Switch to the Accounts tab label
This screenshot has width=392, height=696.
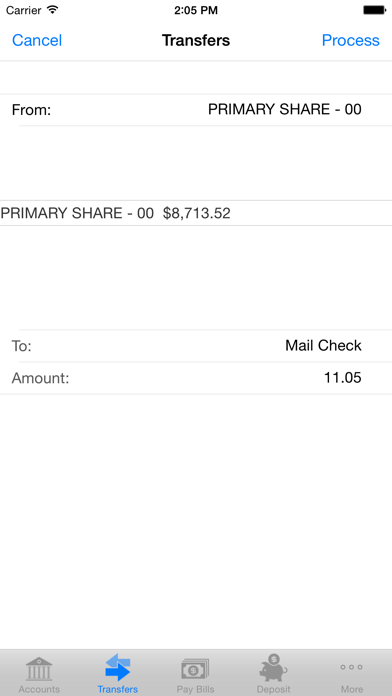pyautogui.click(x=39, y=689)
